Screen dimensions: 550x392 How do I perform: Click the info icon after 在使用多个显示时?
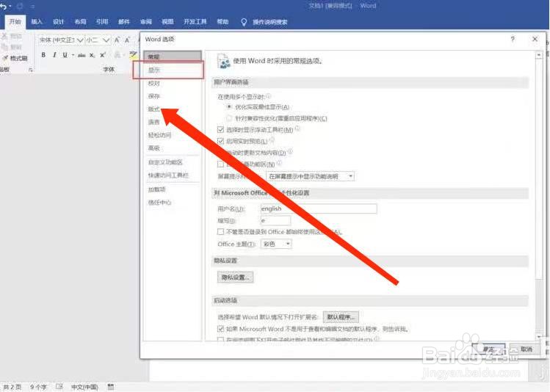pos(268,95)
